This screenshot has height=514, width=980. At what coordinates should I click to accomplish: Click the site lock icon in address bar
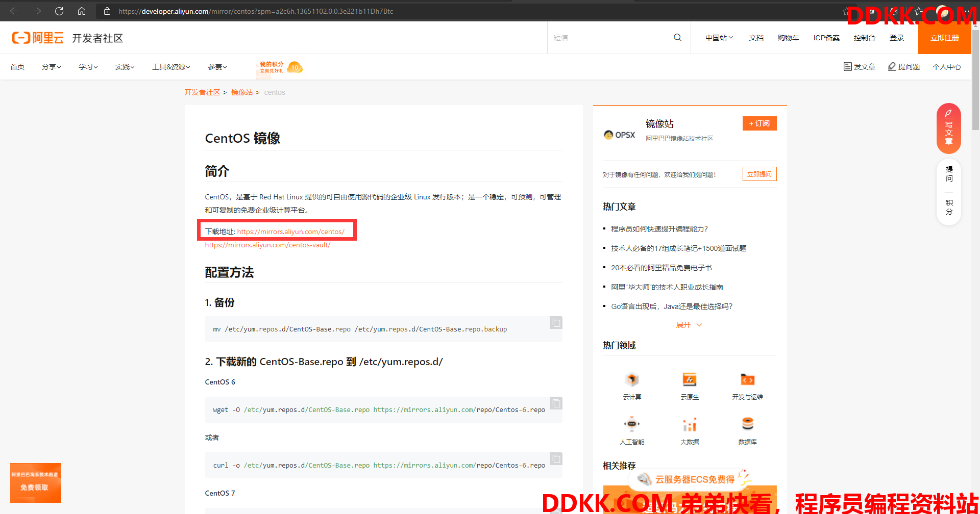107,11
